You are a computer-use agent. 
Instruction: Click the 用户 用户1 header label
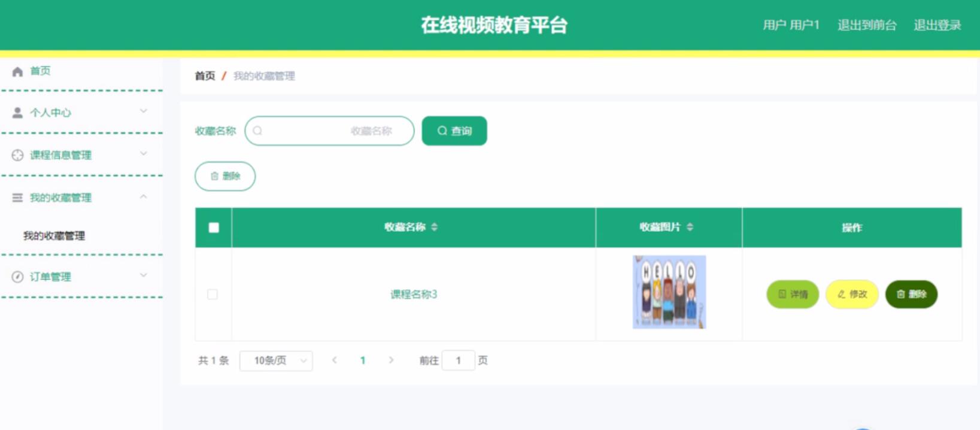pyautogui.click(x=791, y=25)
